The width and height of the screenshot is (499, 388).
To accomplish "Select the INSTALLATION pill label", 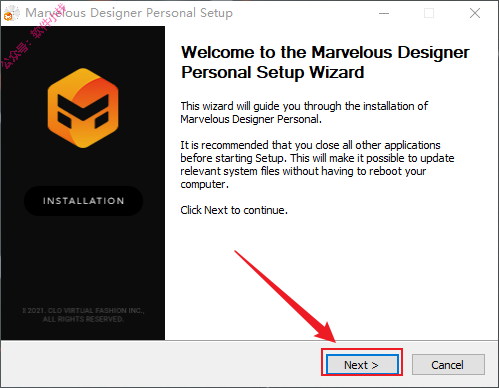I will [x=83, y=201].
